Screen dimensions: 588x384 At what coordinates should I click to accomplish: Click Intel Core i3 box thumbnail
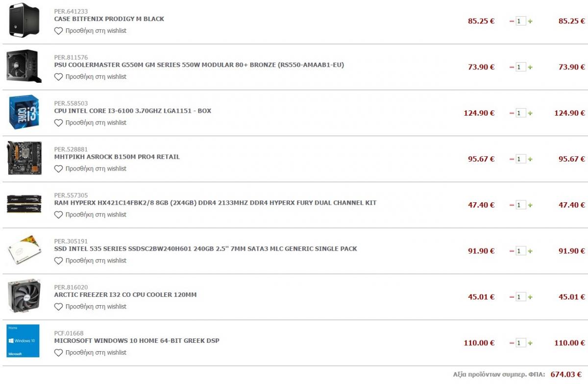[x=24, y=112]
